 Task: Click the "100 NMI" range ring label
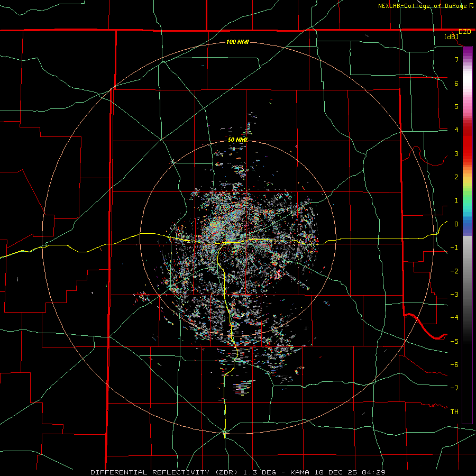[237, 42]
